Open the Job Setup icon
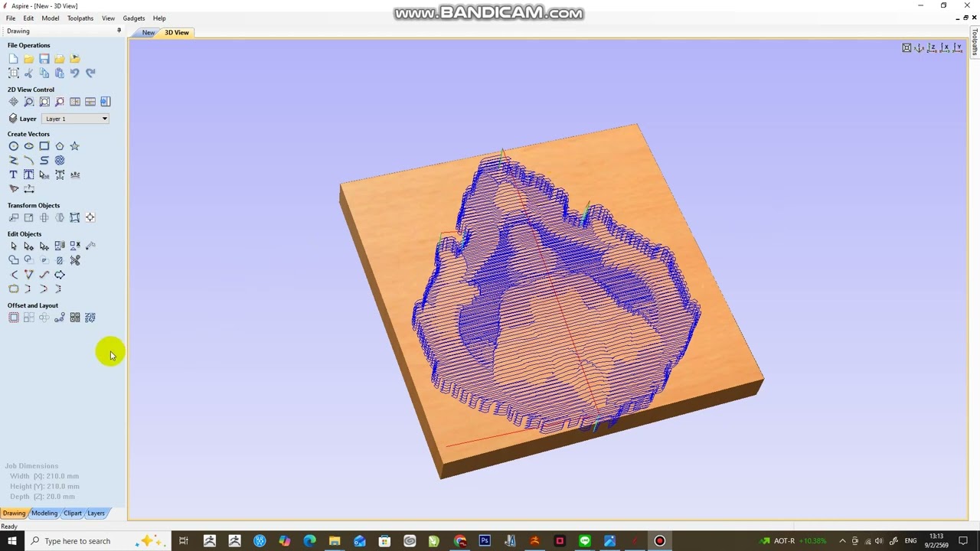The width and height of the screenshot is (980, 551). 13,73
